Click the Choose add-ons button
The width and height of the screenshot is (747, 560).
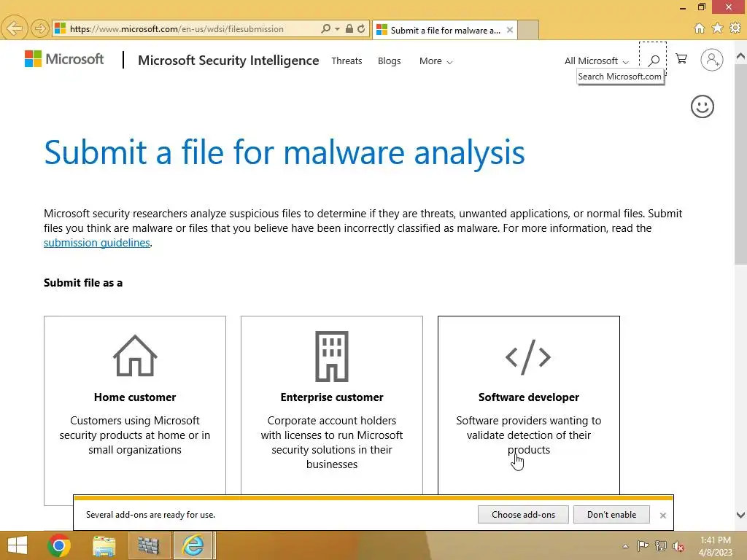pos(523,515)
